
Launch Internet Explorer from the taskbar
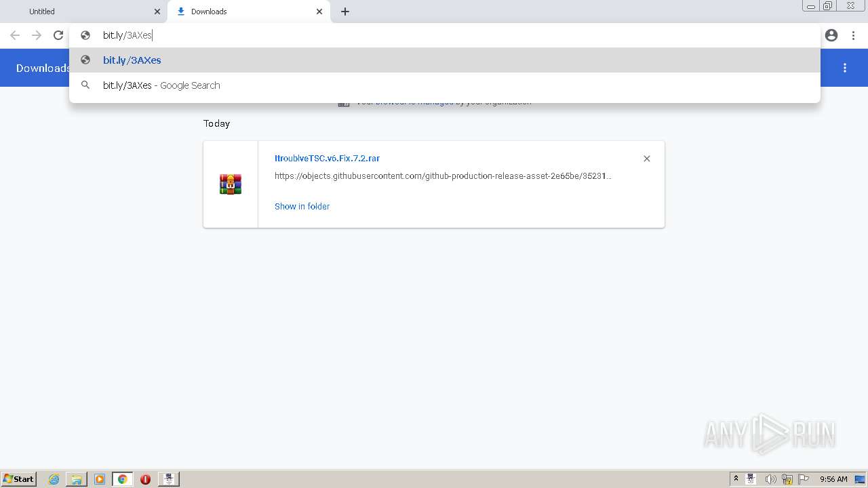tap(54, 479)
